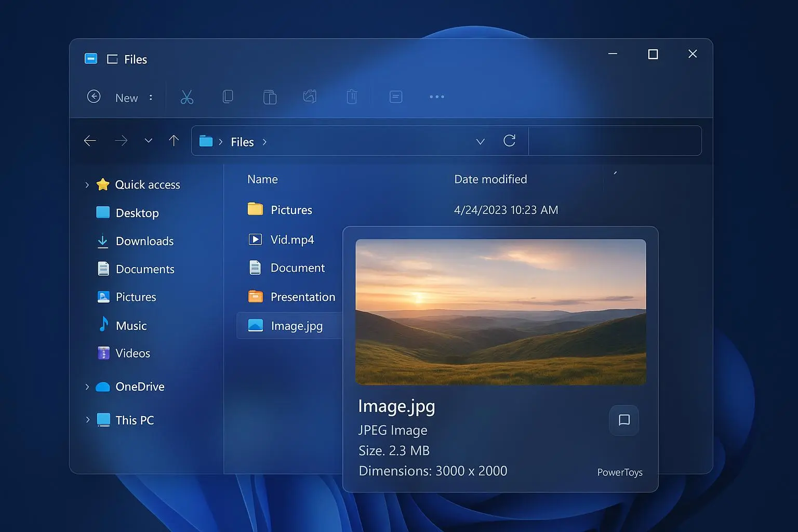Select the Document file in the list
This screenshot has width=798, height=532.
298,268
